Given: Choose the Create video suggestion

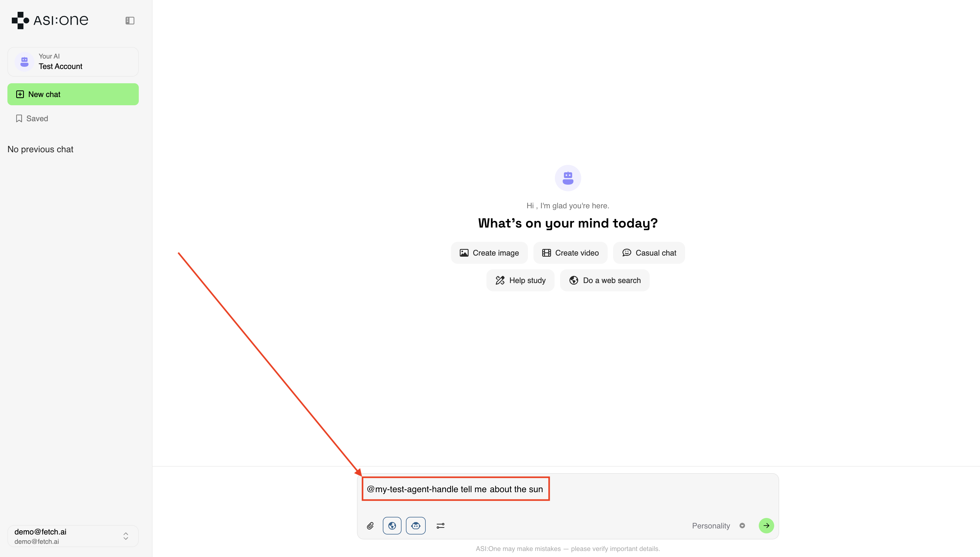Looking at the screenshot, I should click(570, 253).
